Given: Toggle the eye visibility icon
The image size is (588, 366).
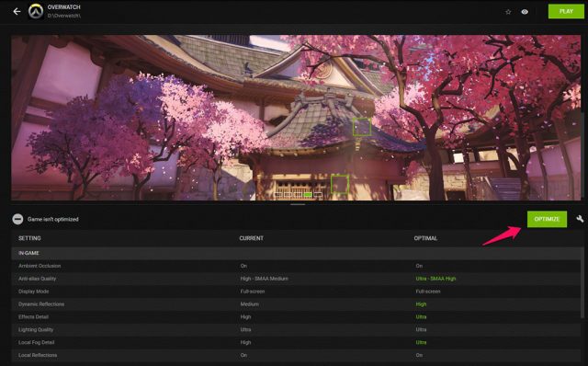Looking at the screenshot, I should pos(525,12).
